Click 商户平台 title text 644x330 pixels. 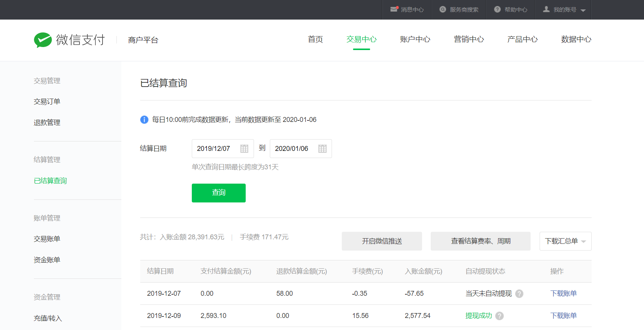point(143,40)
